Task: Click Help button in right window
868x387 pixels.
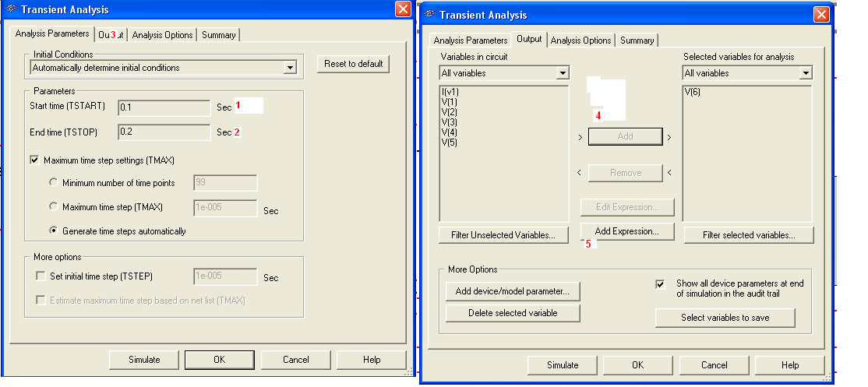Action: pos(790,365)
